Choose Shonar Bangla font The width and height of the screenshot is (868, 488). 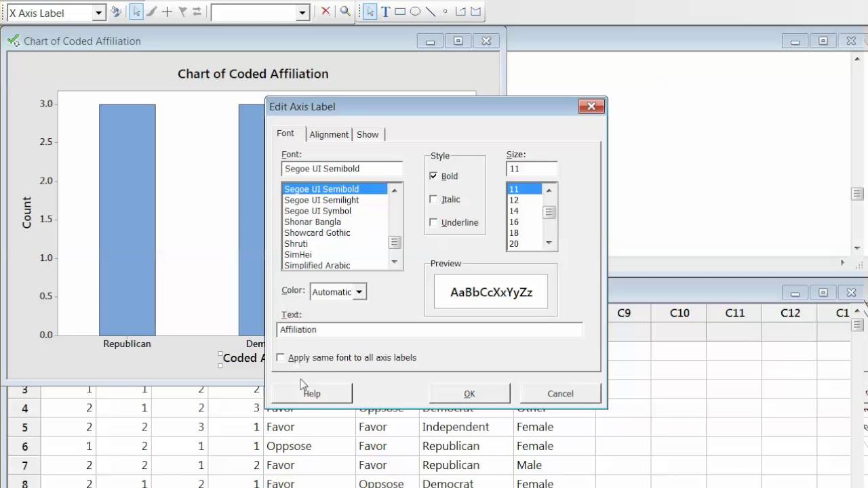pyautogui.click(x=334, y=222)
